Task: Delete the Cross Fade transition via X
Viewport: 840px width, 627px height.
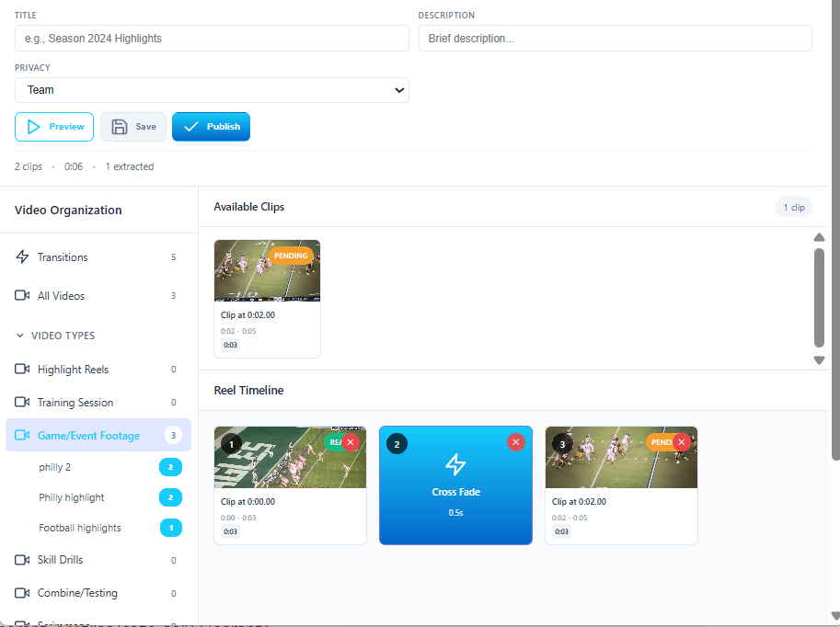Action: (516, 442)
